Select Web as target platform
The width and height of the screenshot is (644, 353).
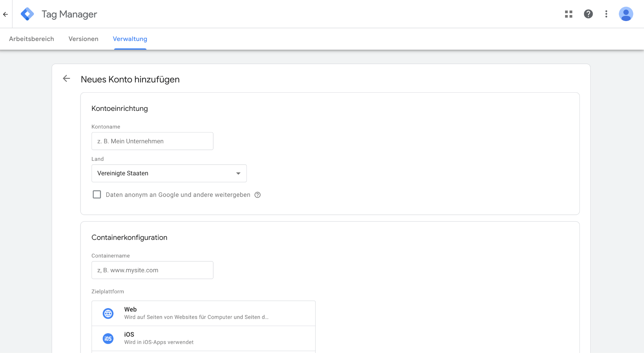(203, 313)
